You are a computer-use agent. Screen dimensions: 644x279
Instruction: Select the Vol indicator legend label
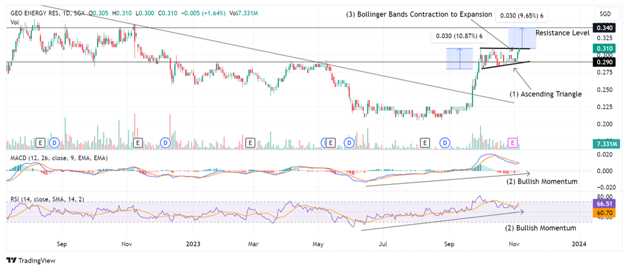pyautogui.click(x=14, y=22)
